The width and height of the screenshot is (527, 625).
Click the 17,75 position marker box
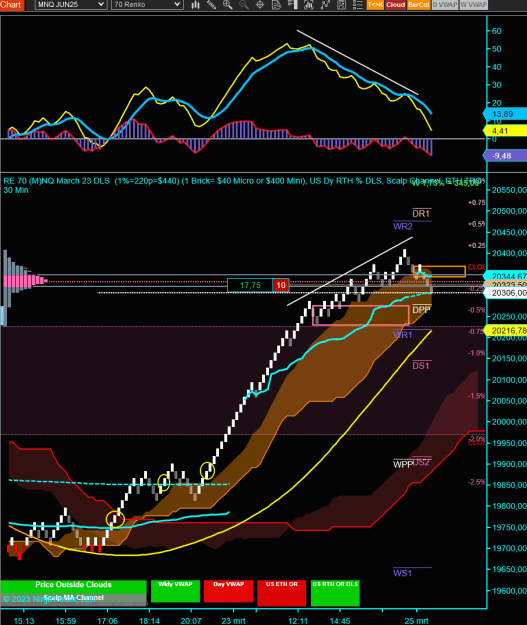click(x=250, y=285)
